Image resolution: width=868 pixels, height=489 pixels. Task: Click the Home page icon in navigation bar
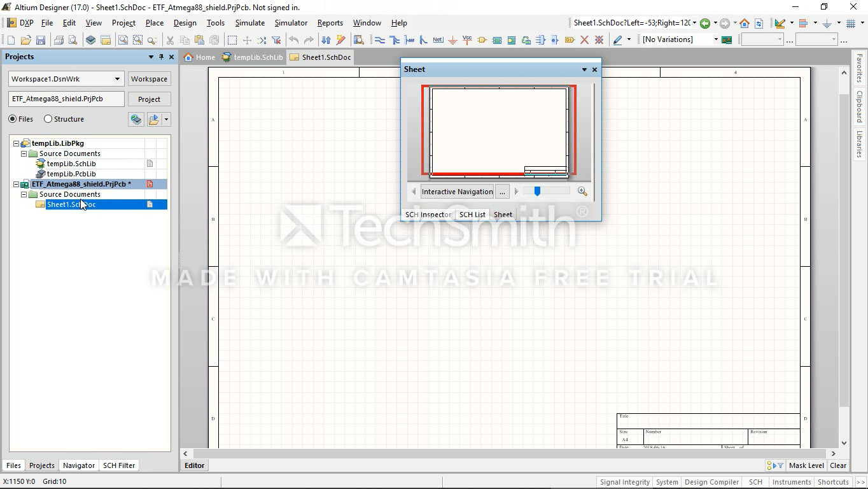(744, 24)
